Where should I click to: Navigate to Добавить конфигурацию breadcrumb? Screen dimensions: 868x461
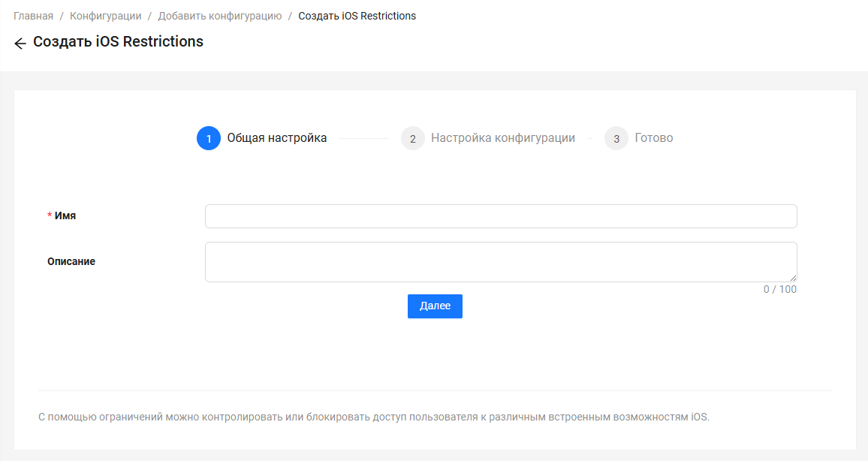pyautogui.click(x=219, y=16)
